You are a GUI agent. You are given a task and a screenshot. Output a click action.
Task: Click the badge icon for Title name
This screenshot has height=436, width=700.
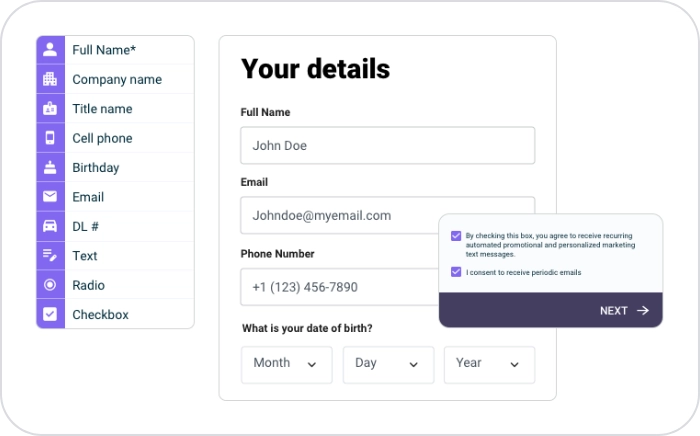coord(50,109)
